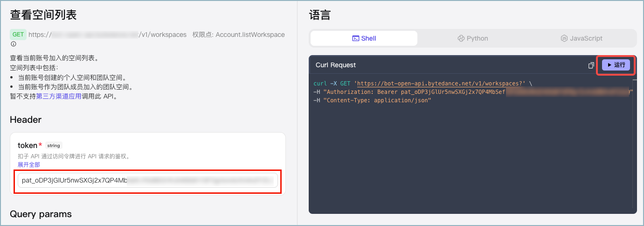The height and width of the screenshot is (226, 644).
Task: Click the Query params section heading
Action: (x=41, y=214)
